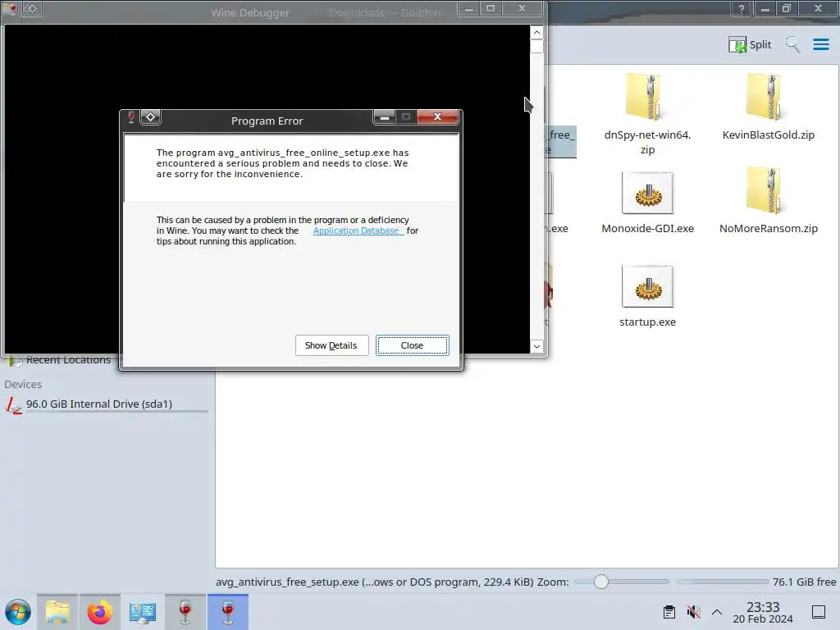The height and width of the screenshot is (630, 840).
Task: Open clipboard tray icon
Action: click(x=669, y=612)
